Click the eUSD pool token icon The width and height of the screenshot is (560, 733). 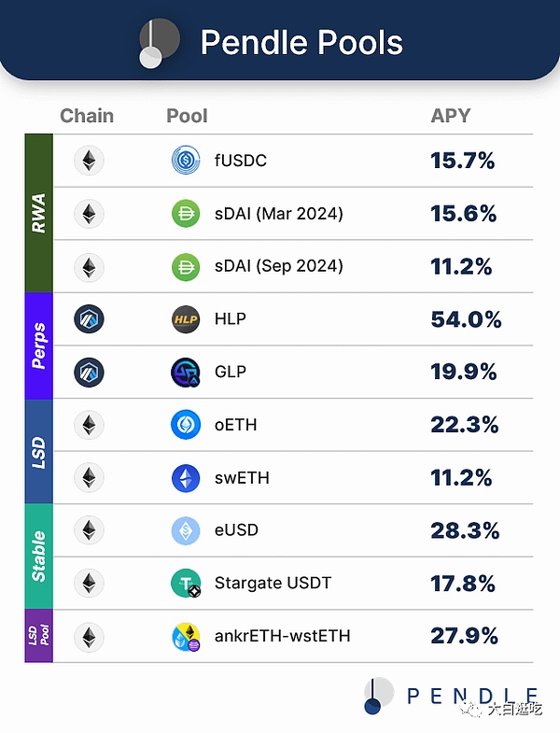pos(187,530)
